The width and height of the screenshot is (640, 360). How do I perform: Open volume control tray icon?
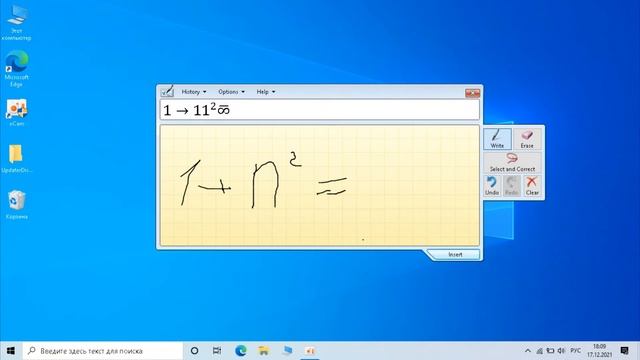click(562, 351)
